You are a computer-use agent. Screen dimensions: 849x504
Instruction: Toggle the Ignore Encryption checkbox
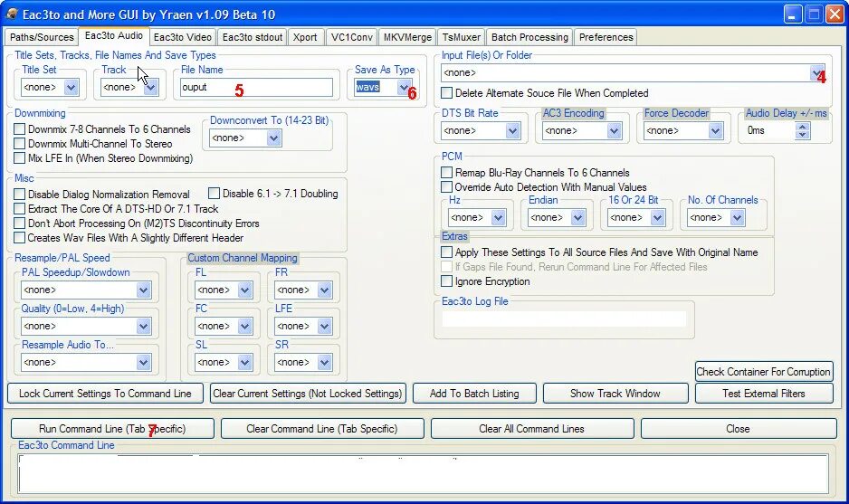point(447,281)
